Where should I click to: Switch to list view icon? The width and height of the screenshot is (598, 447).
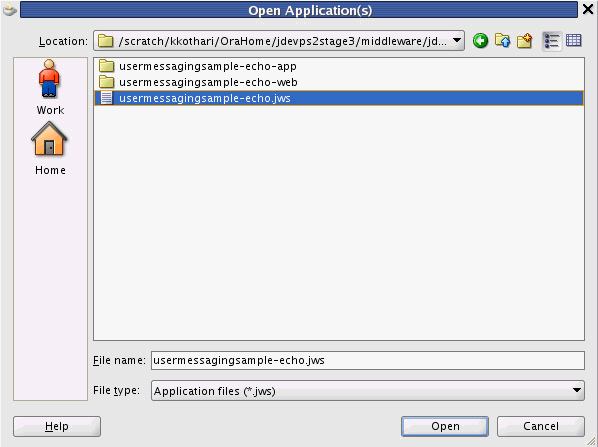click(552, 41)
